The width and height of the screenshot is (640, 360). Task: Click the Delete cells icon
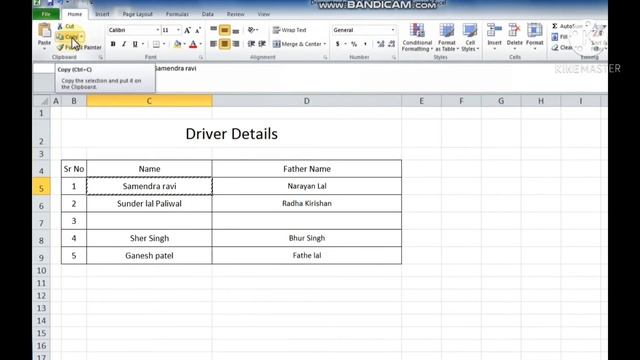click(x=514, y=31)
